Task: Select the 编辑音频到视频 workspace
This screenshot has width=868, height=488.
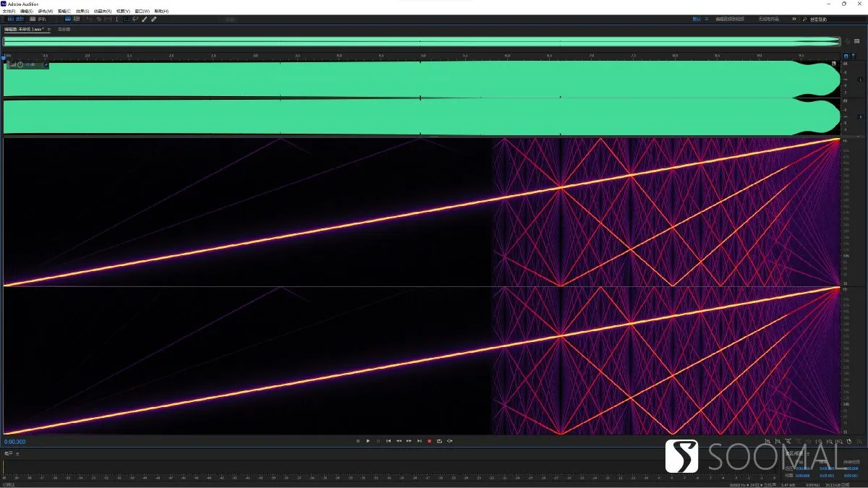Action: click(730, 19)
